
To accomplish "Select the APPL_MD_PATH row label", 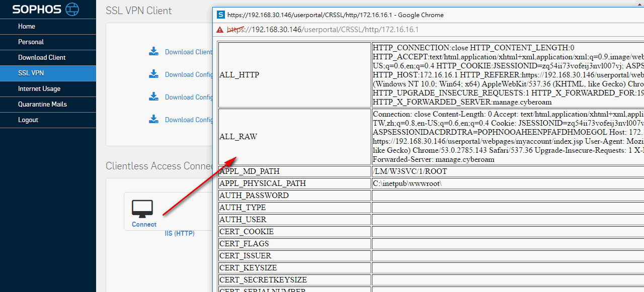I will coord(295,171).
